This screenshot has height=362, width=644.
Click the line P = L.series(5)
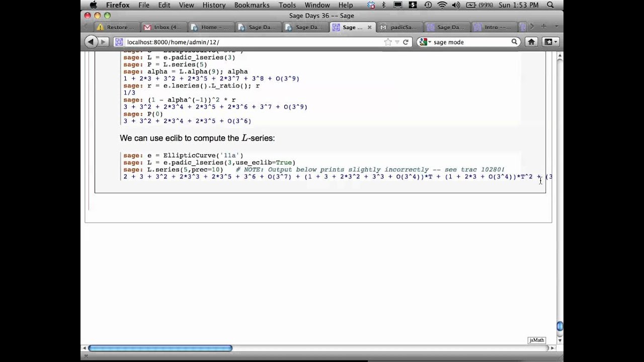pos(165,64)
